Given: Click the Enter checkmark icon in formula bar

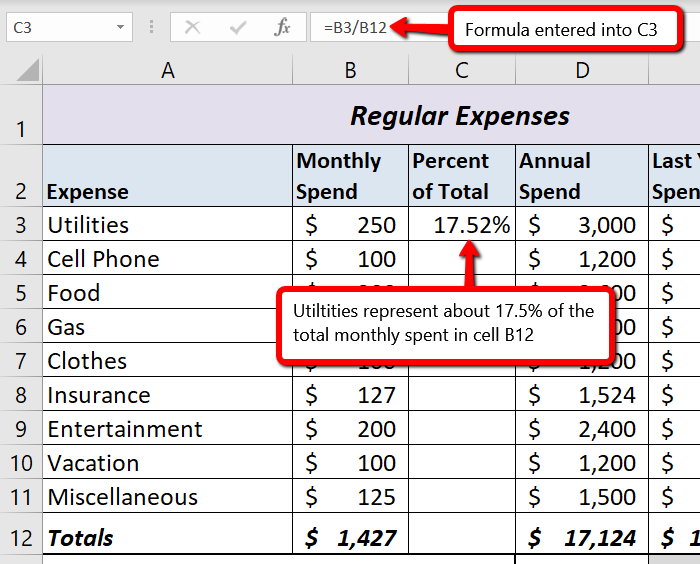Looking at the screenshot, I should coord(238,28).
